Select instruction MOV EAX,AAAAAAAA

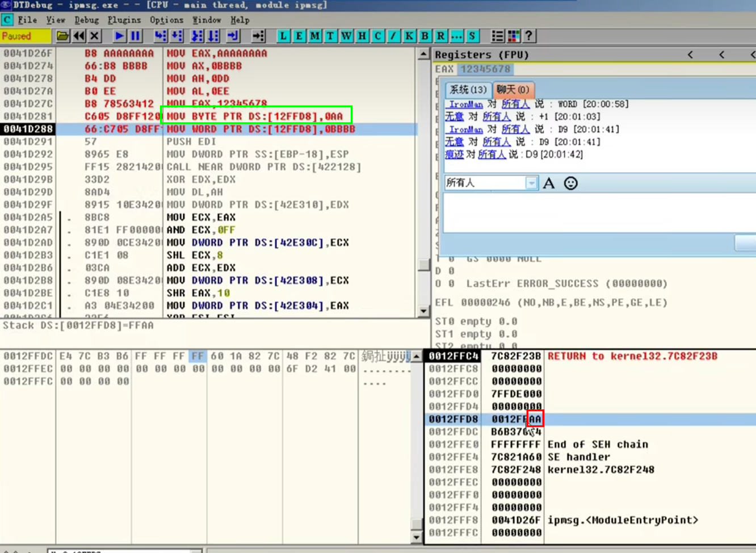point(217,53)
